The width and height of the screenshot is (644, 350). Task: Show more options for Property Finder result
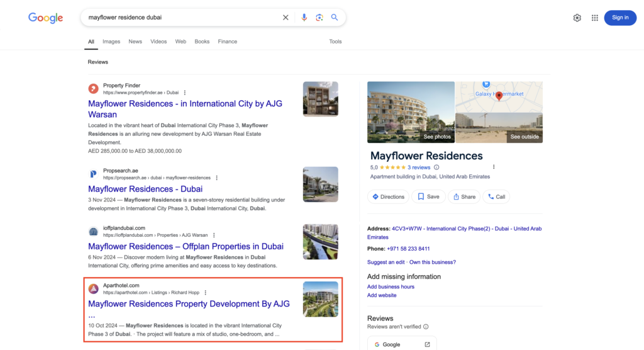coord(185,93)
